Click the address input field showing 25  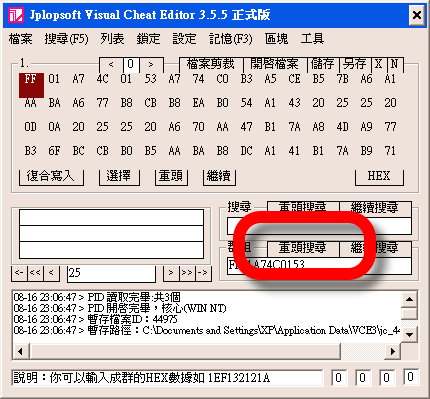[111, 273]
